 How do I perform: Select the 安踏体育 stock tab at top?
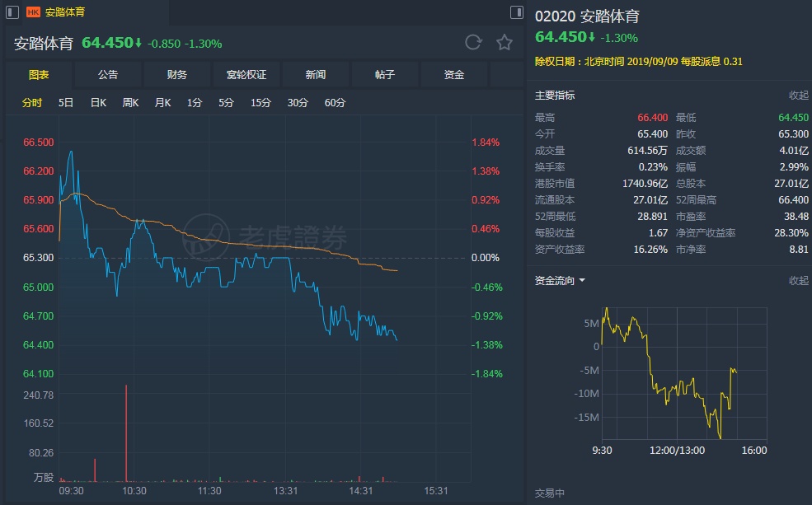coord(64,12)
